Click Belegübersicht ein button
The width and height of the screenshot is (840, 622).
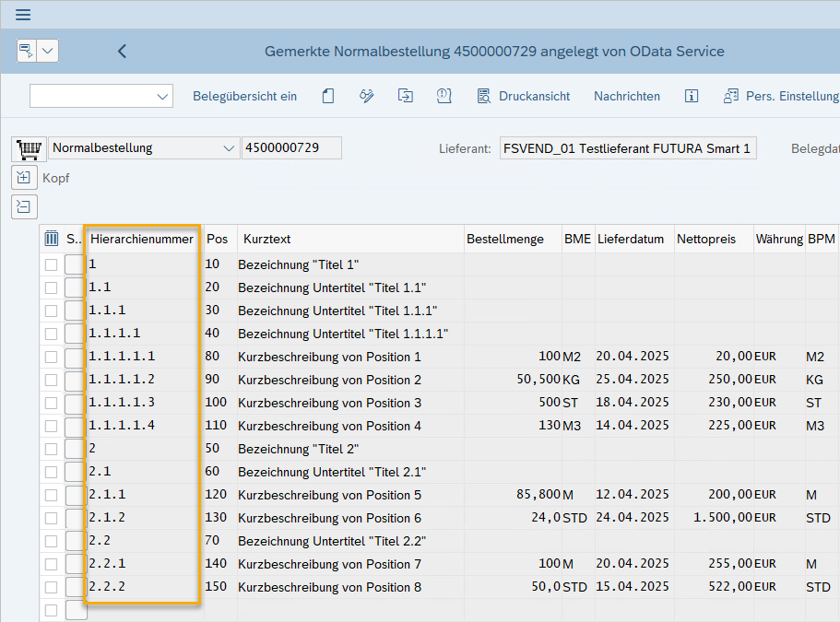click(244, 96)
